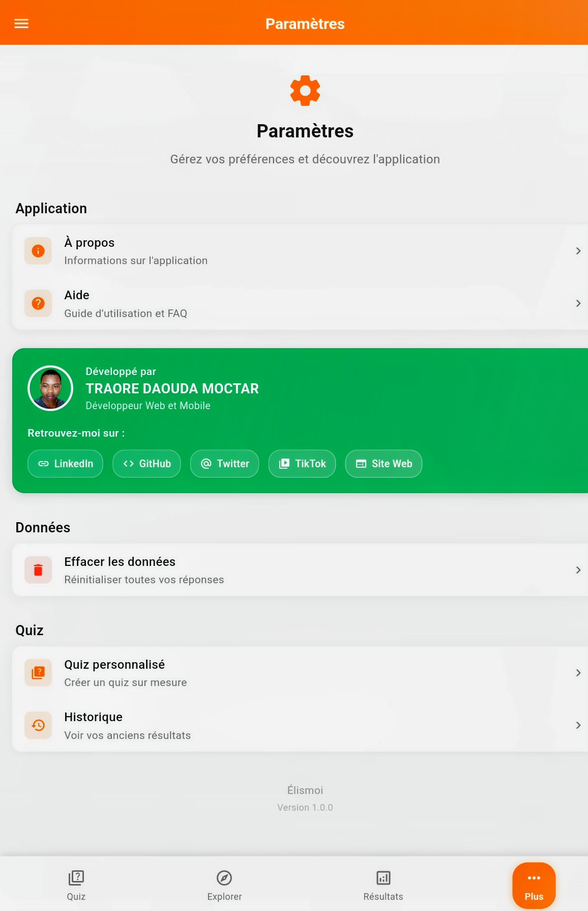Click the large orange gear icon

[x=305, y=91]
